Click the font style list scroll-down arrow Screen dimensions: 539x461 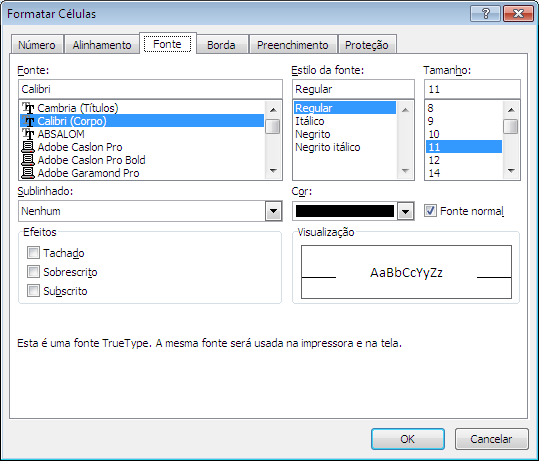pos(405,171)
